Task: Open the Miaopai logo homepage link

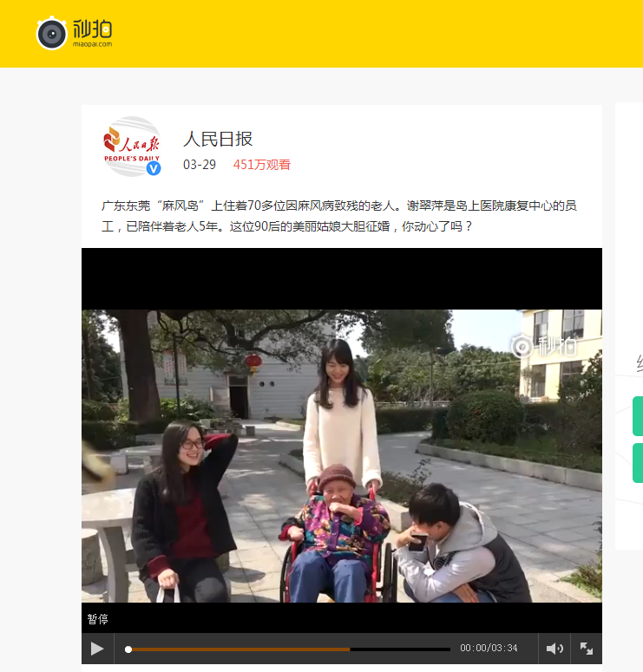Action: 75,33
